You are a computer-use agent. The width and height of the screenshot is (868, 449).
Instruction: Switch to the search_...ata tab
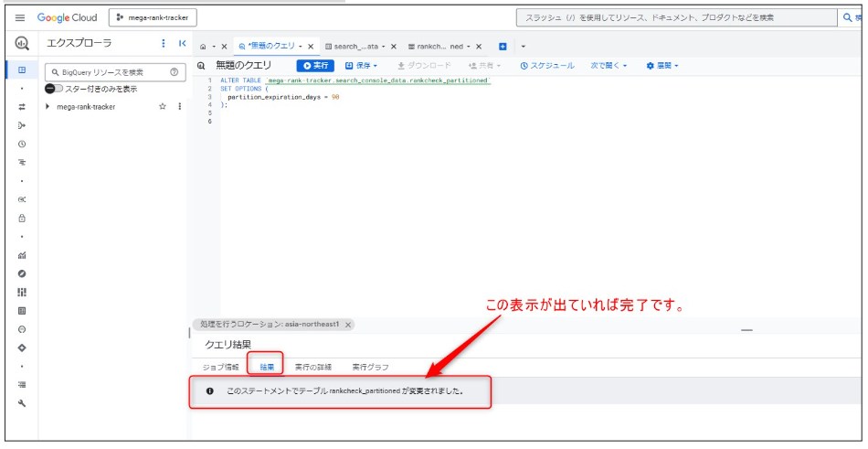point(352,47)
